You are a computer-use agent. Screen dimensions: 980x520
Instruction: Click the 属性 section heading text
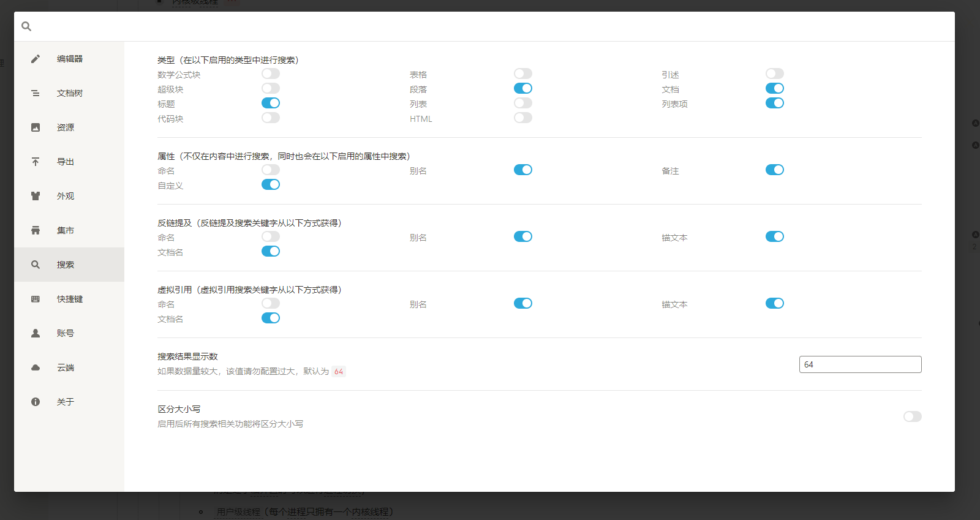[x=284, y=156]
